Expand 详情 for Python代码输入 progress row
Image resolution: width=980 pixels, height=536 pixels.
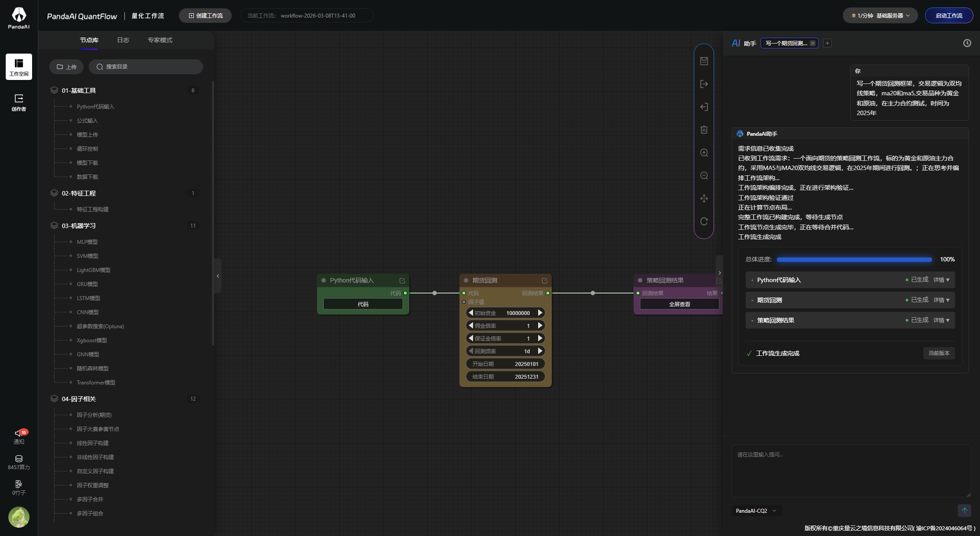(941, 280)
